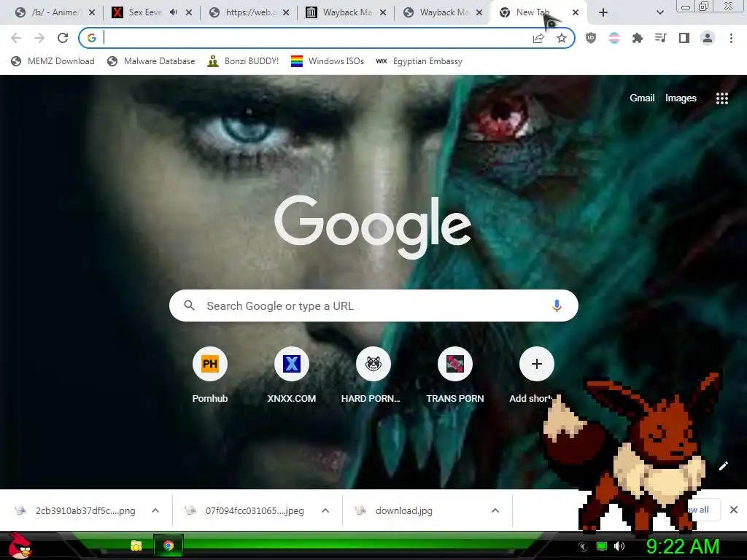
Task: Expand options for the 2cb3910ab37df5c png download
Action: pos(155,510)
